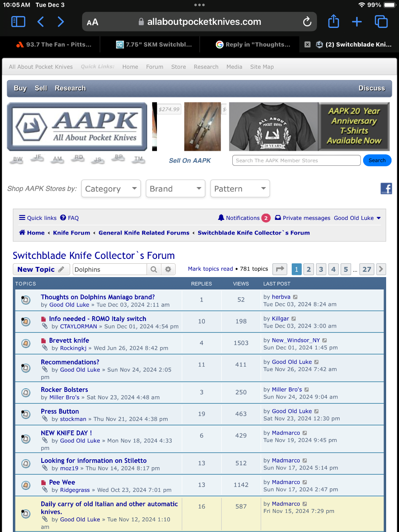The image size is (399, 532).
Task: View latest post icon beside New_Windsor_NY
Action: pos(325,340)
